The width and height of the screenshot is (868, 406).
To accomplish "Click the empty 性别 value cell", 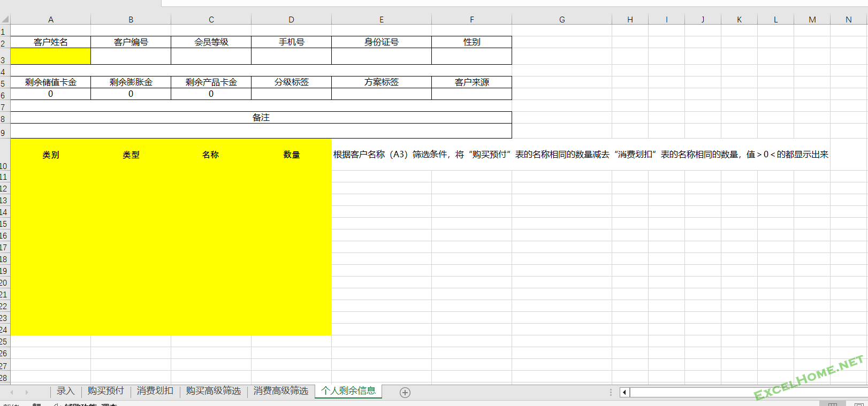I will (x=472, y=56).
